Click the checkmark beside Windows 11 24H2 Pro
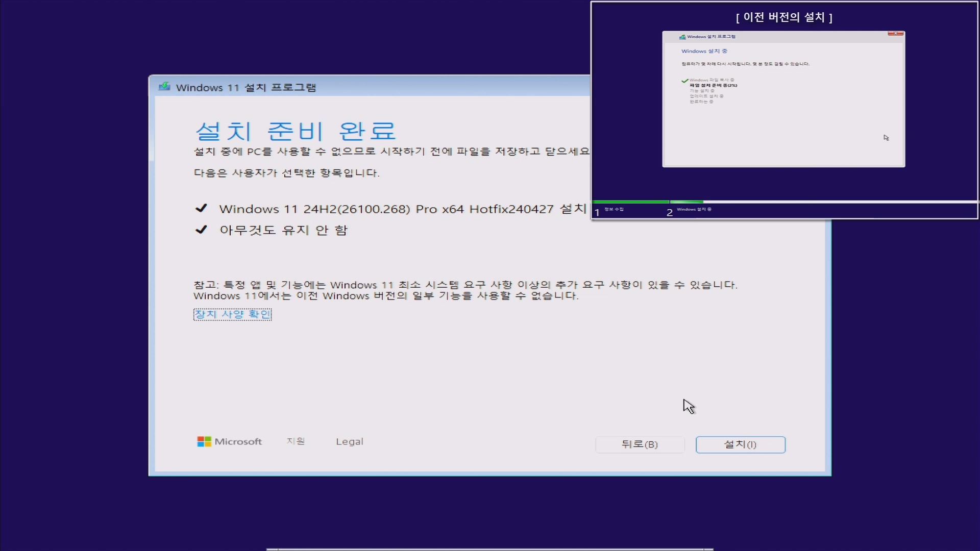 pyautogui.click(x=201, y=208)
